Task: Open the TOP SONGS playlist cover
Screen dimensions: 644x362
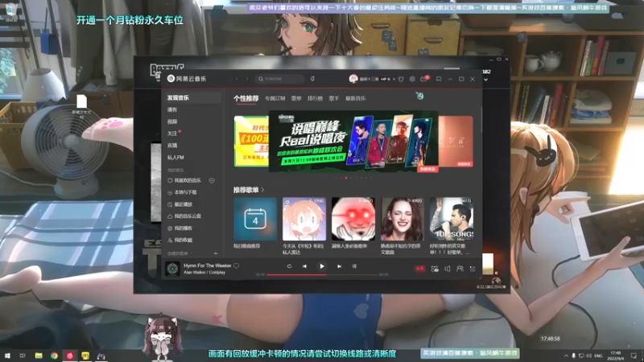Action: [x=452, y=219]
